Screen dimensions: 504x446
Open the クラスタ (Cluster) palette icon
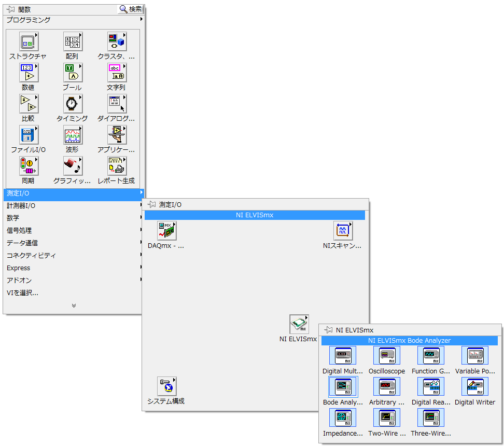[x=117, y=42]
